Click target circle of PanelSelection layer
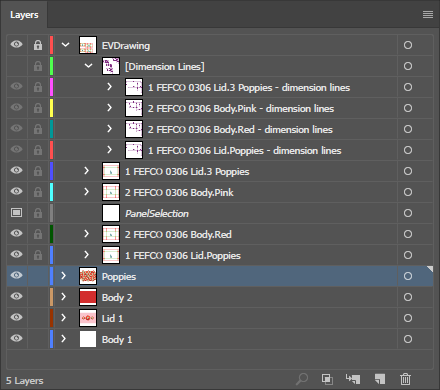This screenshot has width=440, height=390. [408, 213]
